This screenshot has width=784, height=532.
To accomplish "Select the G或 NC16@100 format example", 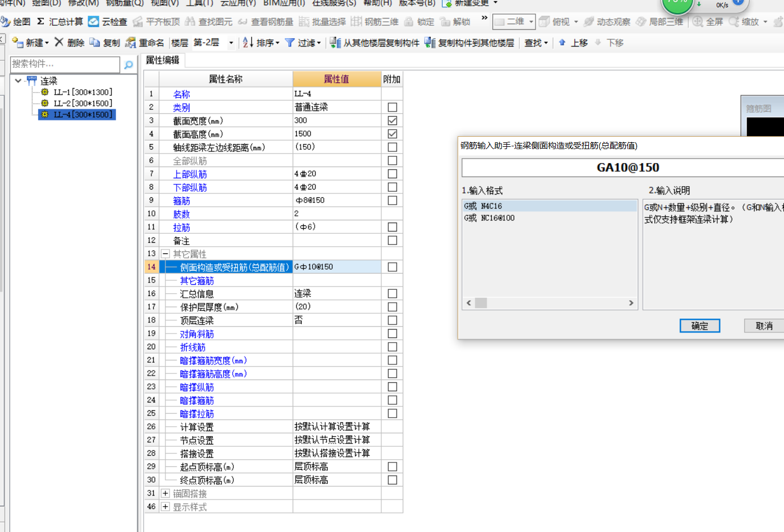I will (489, 218).
